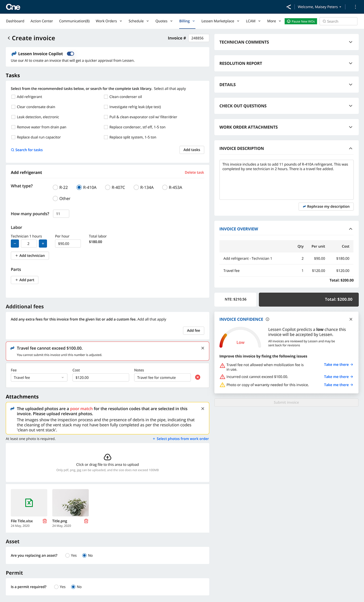Check the Add refrigerant task
This screenshot has width=364, height=602.
coord(13,97)
